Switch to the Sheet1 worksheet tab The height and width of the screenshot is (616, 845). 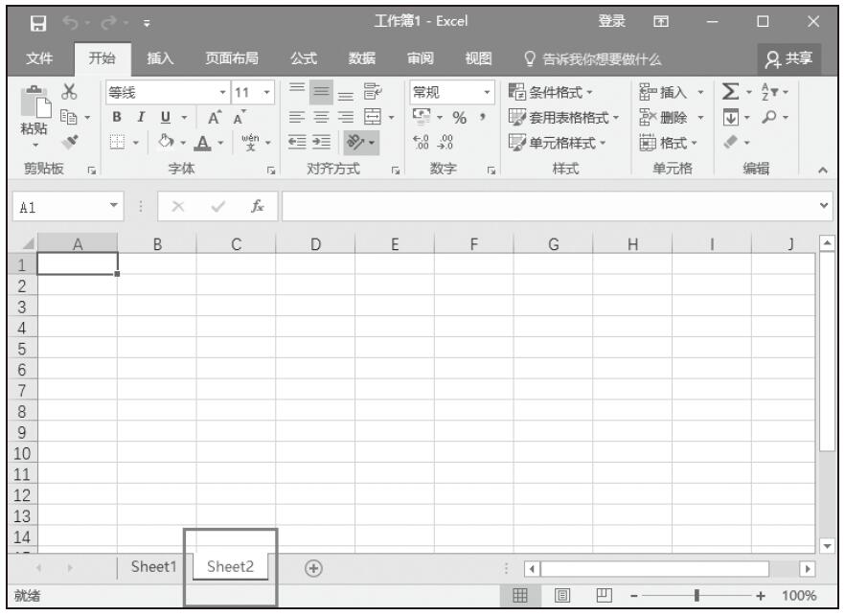(154, 567)
